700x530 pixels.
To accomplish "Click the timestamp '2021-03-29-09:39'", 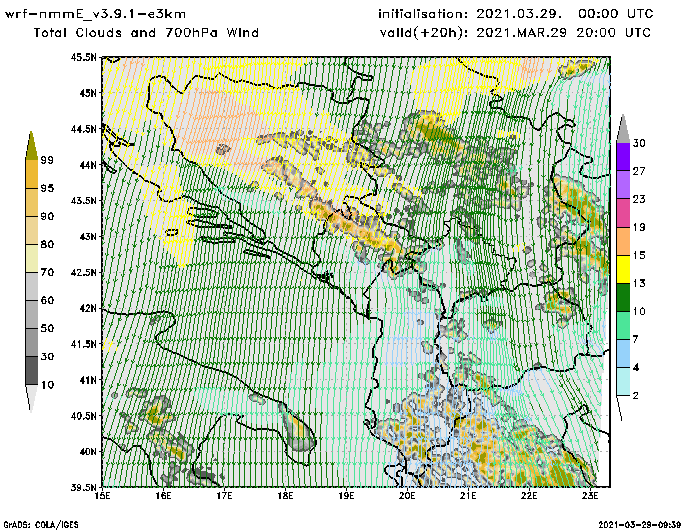I will [639, 525].
